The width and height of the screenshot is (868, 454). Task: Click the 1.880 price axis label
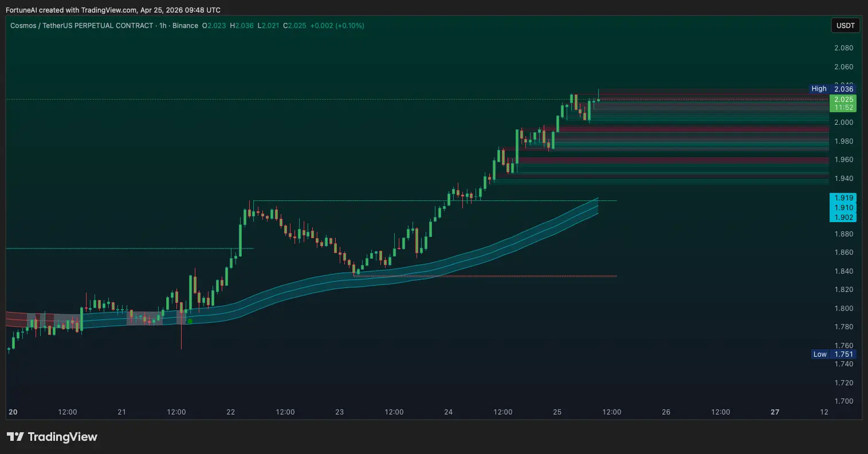(844, 234)
